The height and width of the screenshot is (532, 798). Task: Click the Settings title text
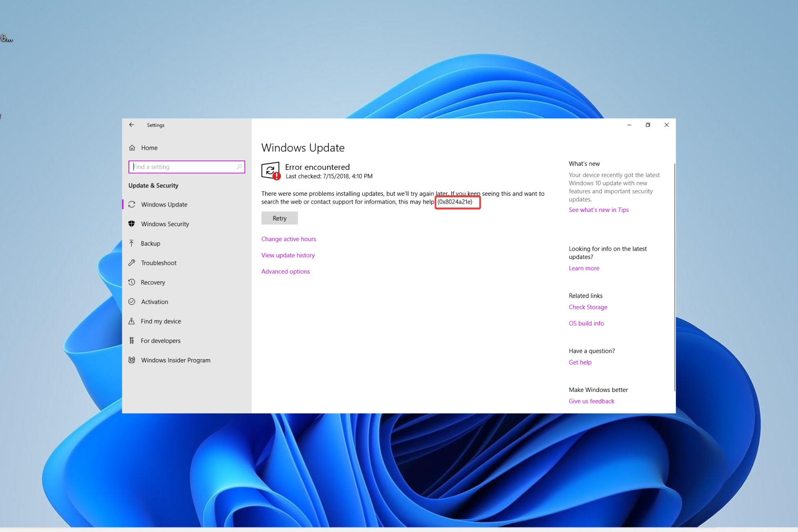point(155,125)
